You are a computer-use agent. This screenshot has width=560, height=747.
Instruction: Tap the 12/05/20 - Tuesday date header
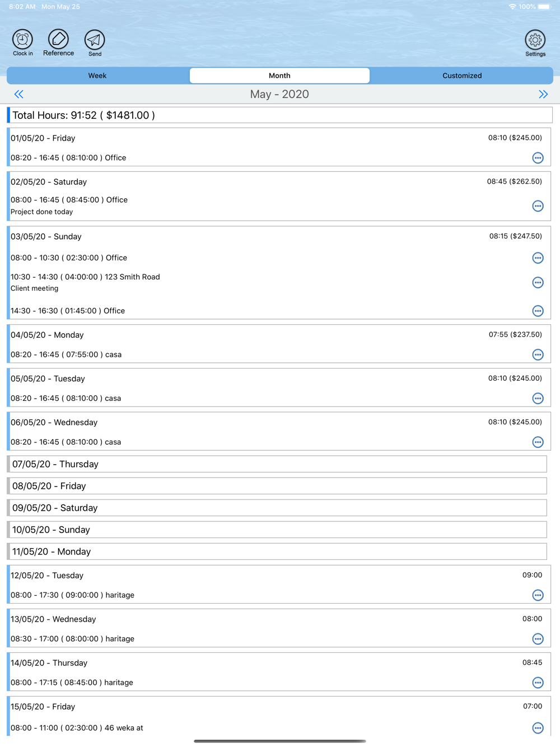[x=47, y=576]
